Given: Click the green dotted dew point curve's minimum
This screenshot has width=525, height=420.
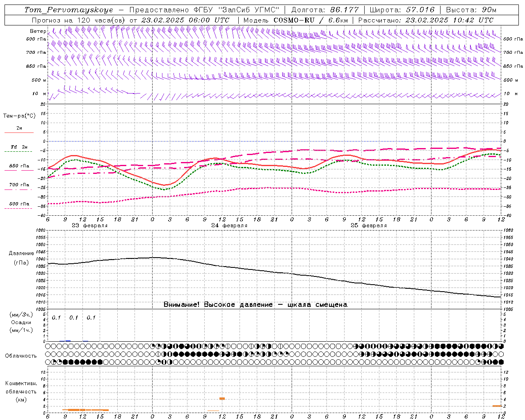Looking at the screenshot, I should point(164,189).
